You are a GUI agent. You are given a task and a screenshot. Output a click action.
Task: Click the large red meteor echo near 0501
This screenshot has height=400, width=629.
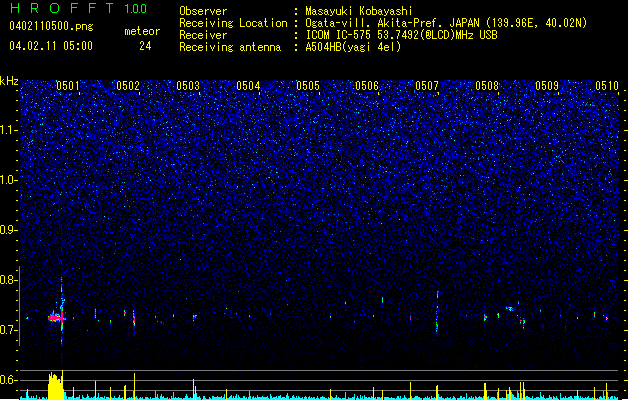click(56, 318)
